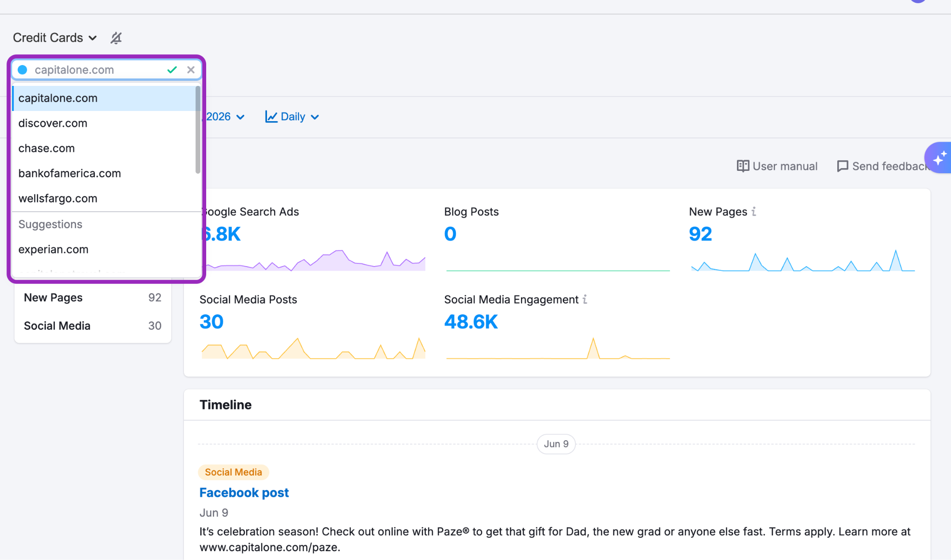Open the AI assistant sparkle button
The height and width of the screenshot is (560, 951).
pos(938,158)
